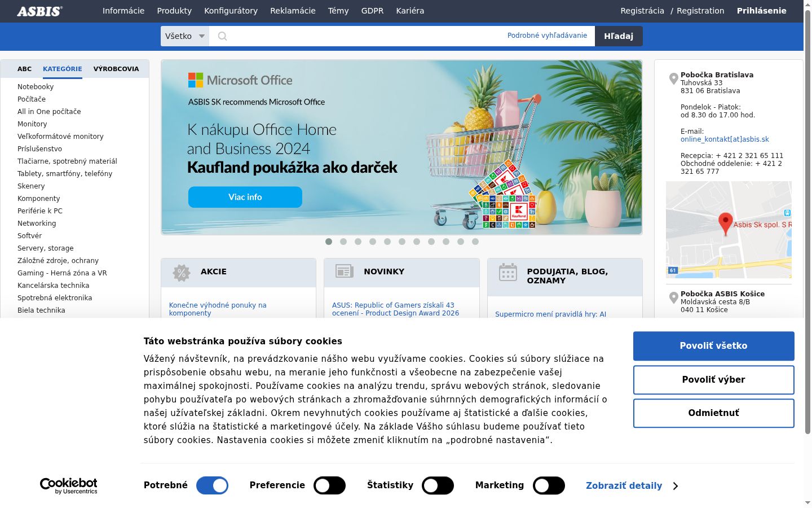The image size is (812, 508).
Task: Click the Cookiebot logo
Action: pos(68,485)
